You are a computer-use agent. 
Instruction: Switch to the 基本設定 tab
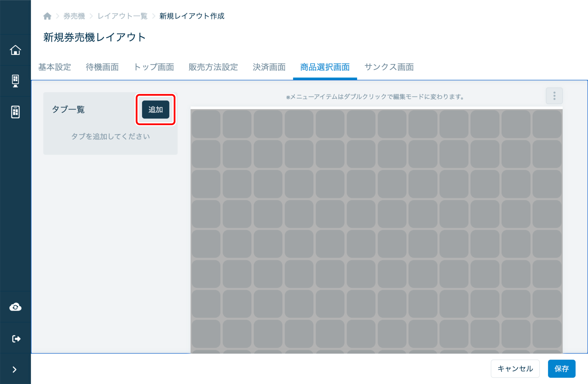tap(55, 67)
